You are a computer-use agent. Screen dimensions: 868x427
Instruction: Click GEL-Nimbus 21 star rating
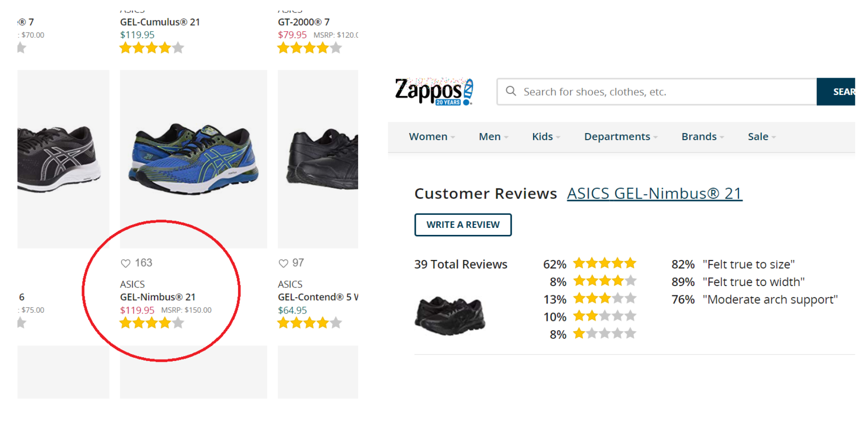pos(152,323)
